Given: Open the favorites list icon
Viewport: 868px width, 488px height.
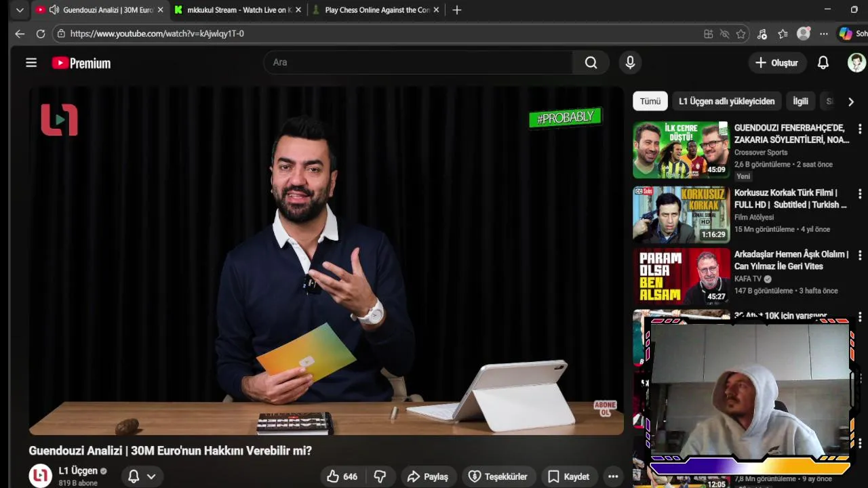Looking at the screenshot, I should click(783, 34).
